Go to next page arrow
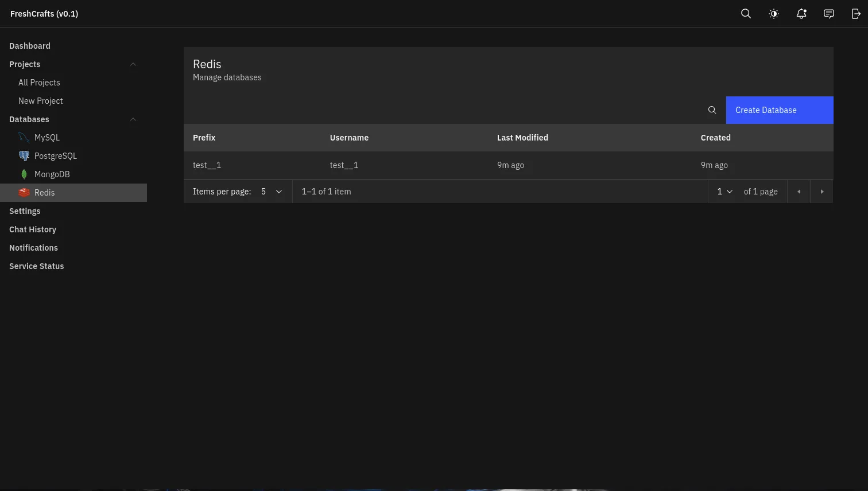The image size is (868, 491). pos(821,192)
